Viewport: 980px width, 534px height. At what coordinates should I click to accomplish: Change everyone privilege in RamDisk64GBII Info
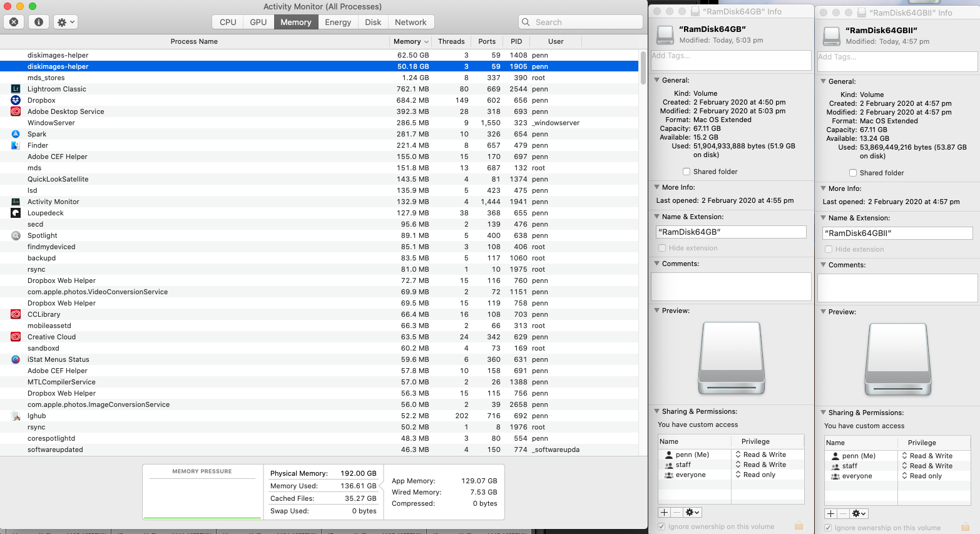(922, 476)
